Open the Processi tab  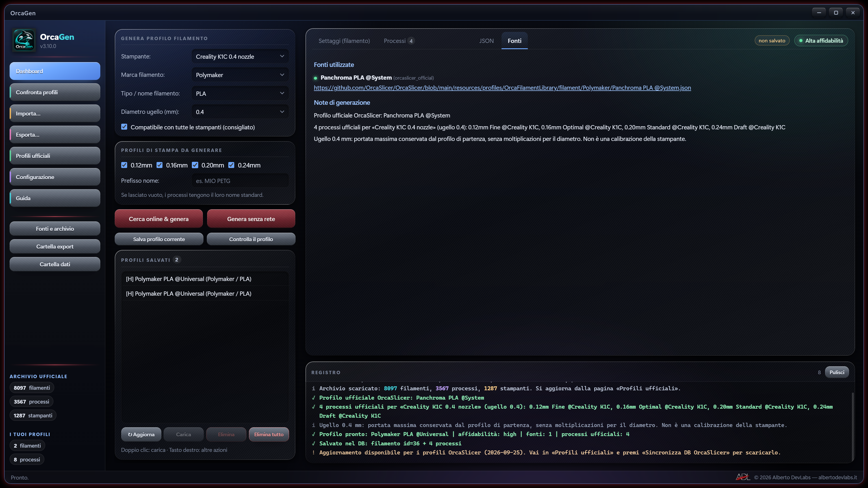(x=399, y=41)
